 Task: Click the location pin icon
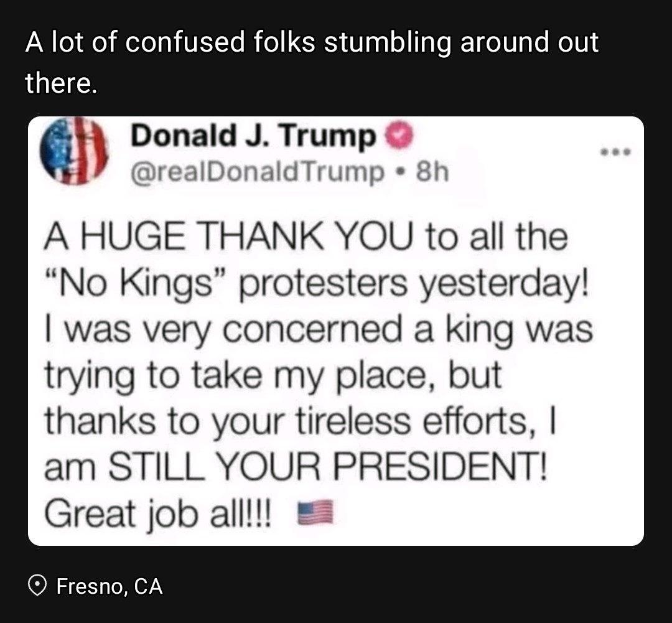(x=38, y=586)
